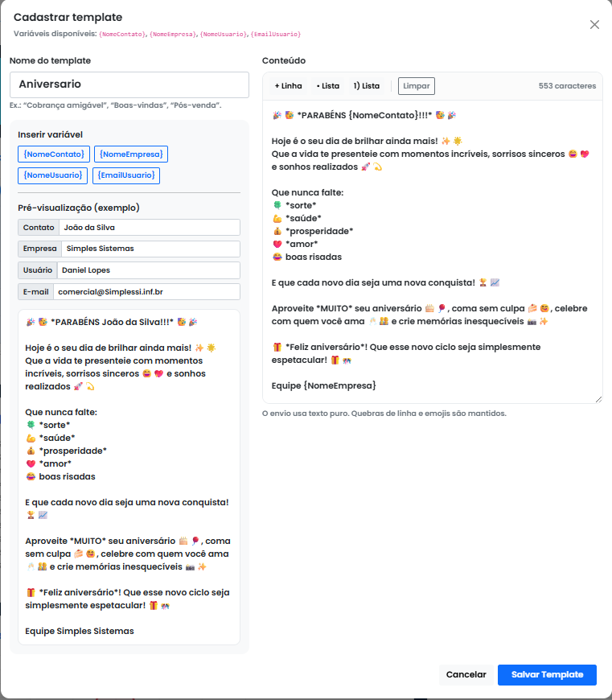This screenshot has height=700, width=612.
Task: Close the Cadastrar template dialog
Action: (x=594, y=24)
